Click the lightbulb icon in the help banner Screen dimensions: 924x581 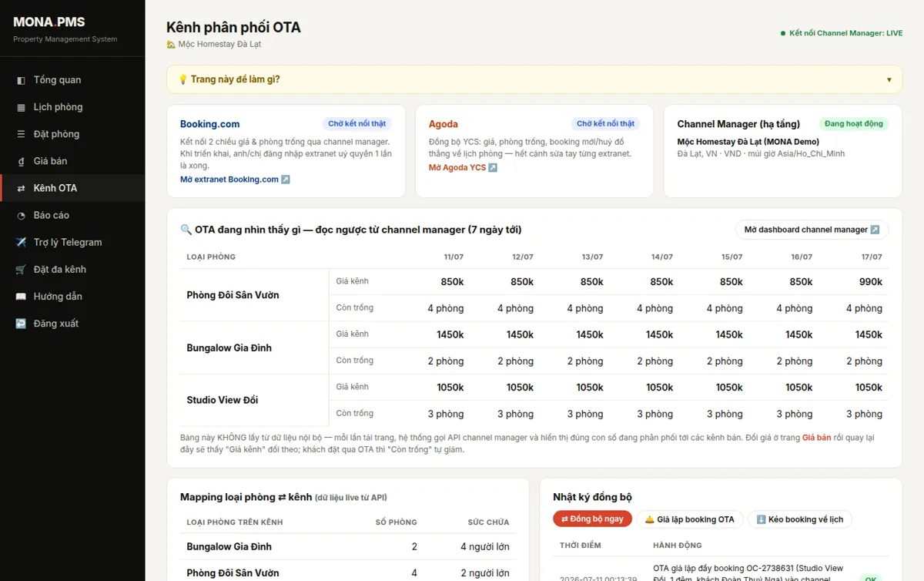tap(183, 79)
